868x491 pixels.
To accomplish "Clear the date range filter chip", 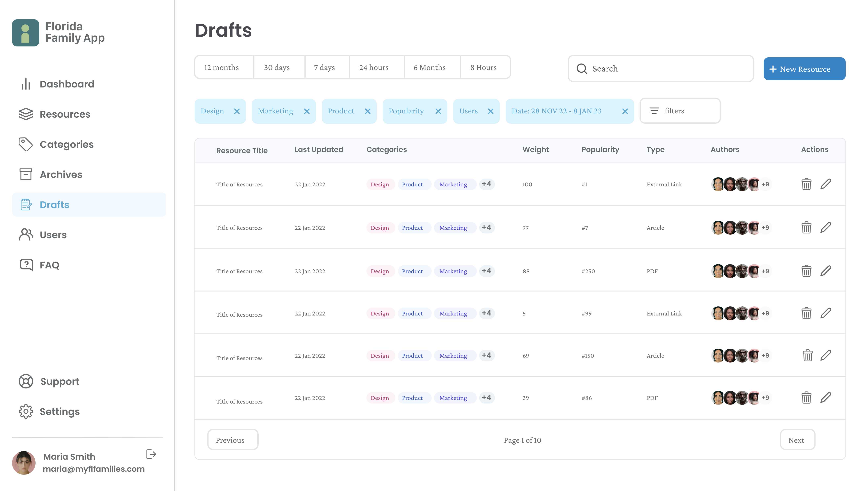I will tap(625, 111).
